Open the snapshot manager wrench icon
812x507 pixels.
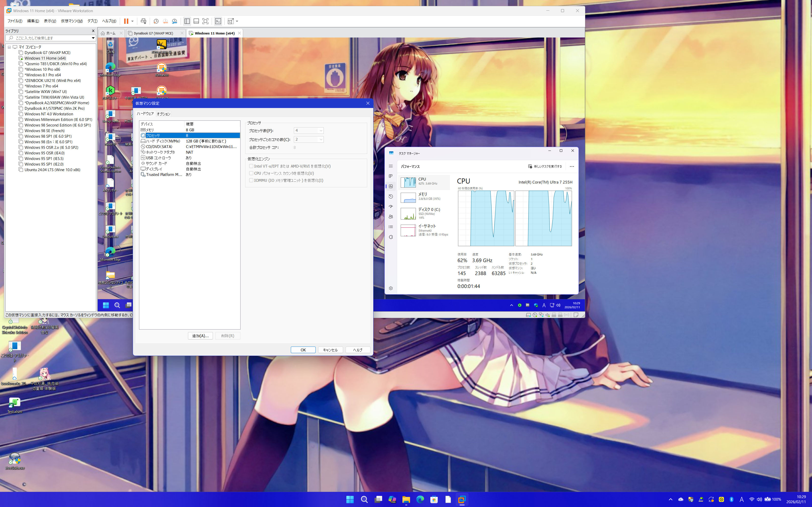pos(175,21)
